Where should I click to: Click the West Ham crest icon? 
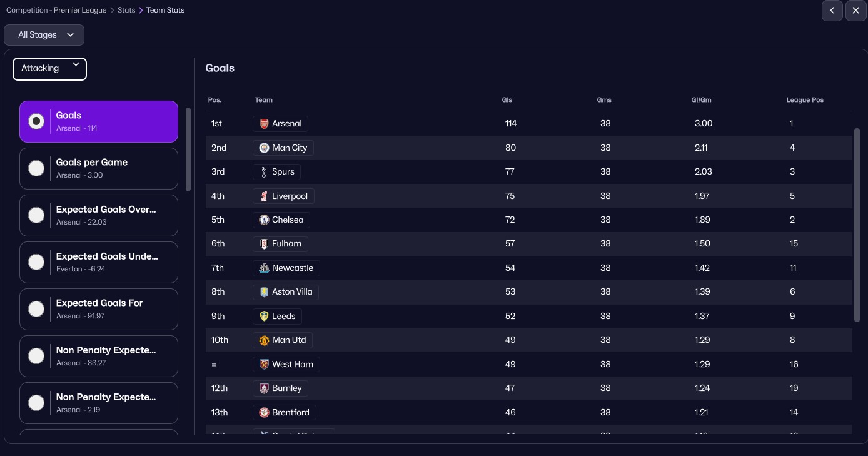tap(264, 364)
